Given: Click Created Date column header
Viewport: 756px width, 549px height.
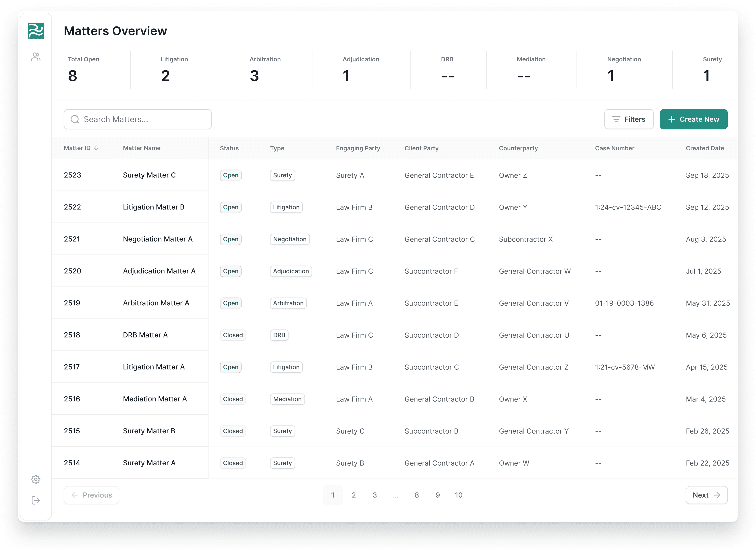Looking at the screenshot, I should (704, 148).
